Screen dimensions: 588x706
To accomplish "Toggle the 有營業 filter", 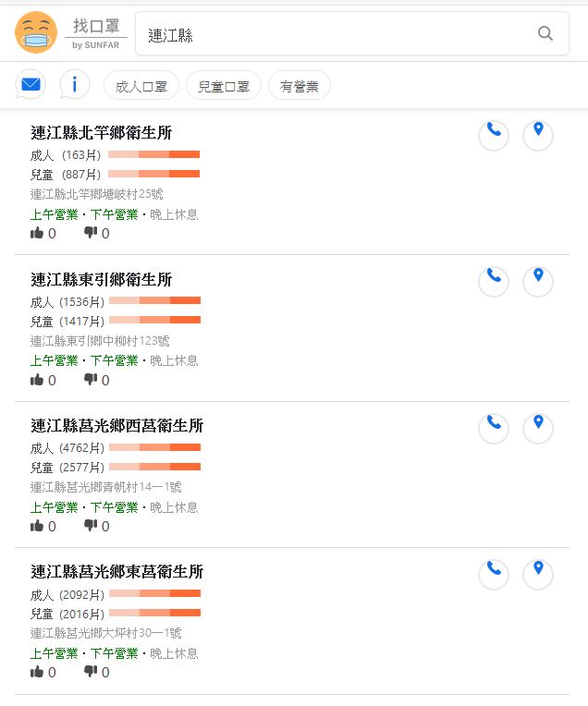I will pyautogui.click(x=300, y=87).
